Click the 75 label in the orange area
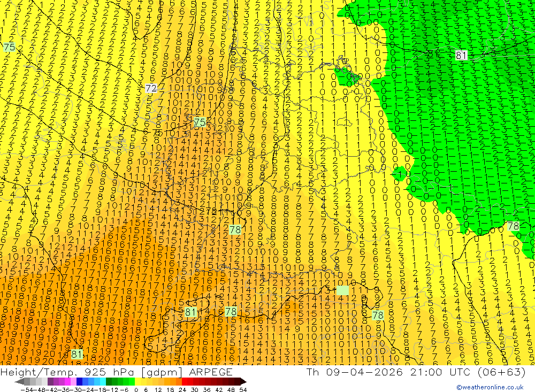Viewport: 535px width, 392px height. click(200, 122)
